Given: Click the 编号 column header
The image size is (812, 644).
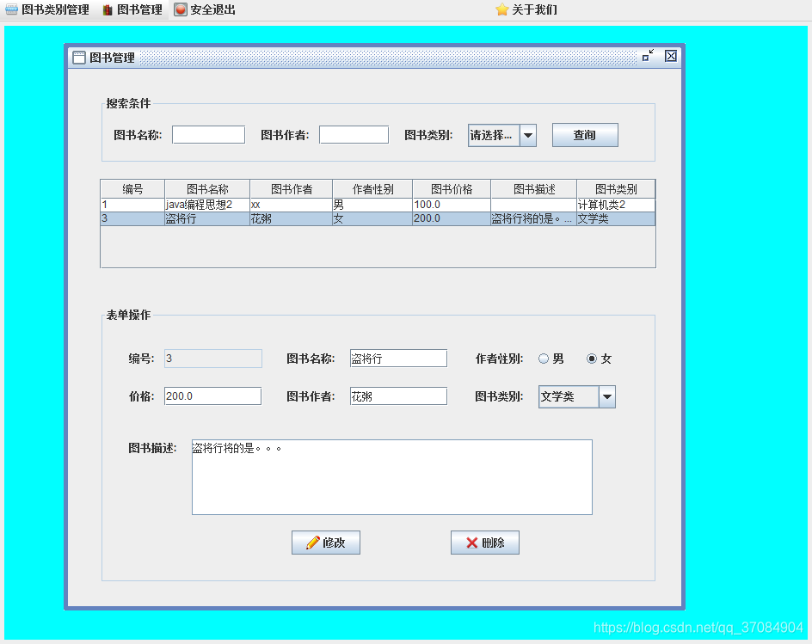Looking at the screenshot, I should (x=132, y=189).
